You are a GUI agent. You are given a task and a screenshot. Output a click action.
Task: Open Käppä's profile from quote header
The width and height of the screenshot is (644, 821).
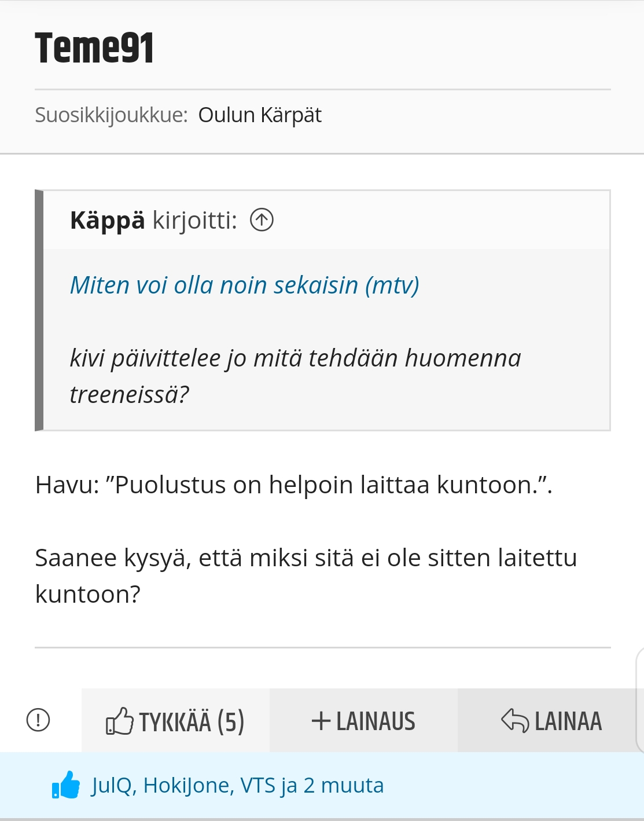pyautogui.click(x=107, y=220)
